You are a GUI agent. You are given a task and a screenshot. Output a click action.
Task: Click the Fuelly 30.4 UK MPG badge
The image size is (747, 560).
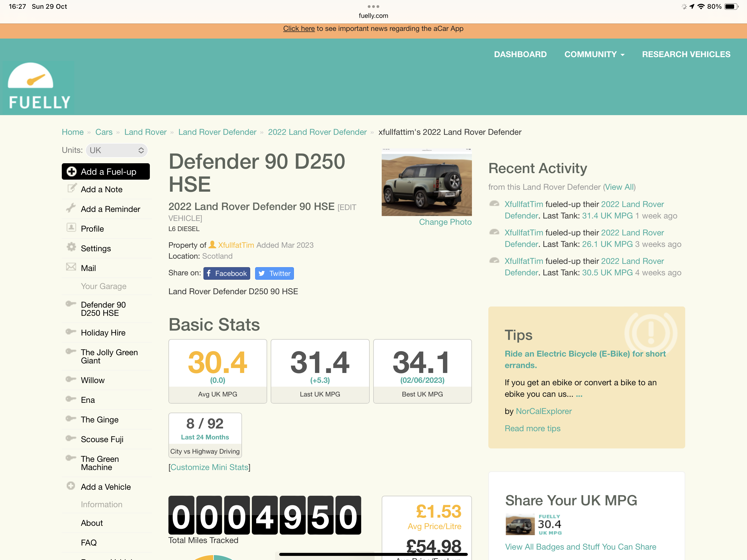pyautogui.click(x=534, y=525)
